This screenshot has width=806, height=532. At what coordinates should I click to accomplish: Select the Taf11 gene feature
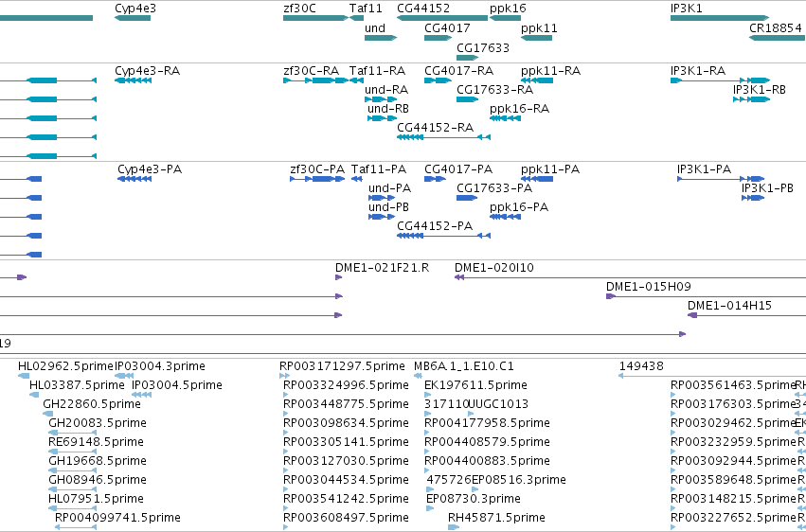pyautogui.click(x=357, y=18)
